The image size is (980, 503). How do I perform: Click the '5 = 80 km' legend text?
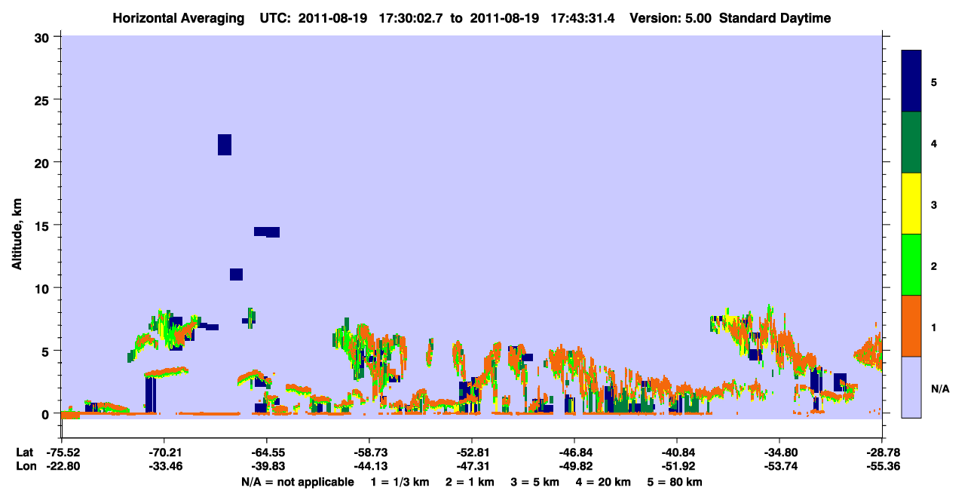[675, 482]
